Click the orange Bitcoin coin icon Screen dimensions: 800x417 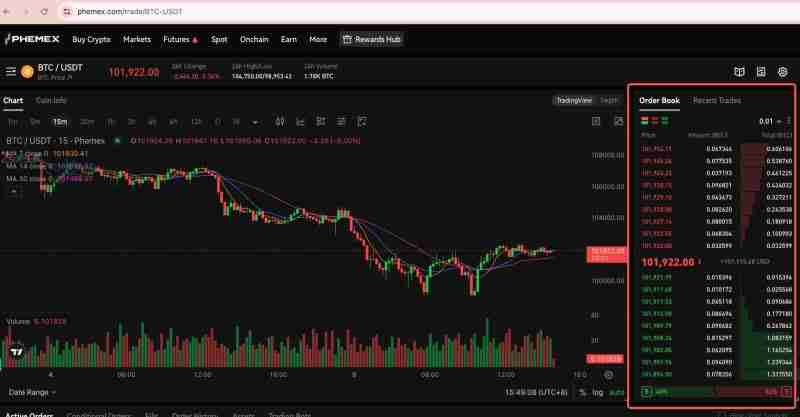click(28, 72)
